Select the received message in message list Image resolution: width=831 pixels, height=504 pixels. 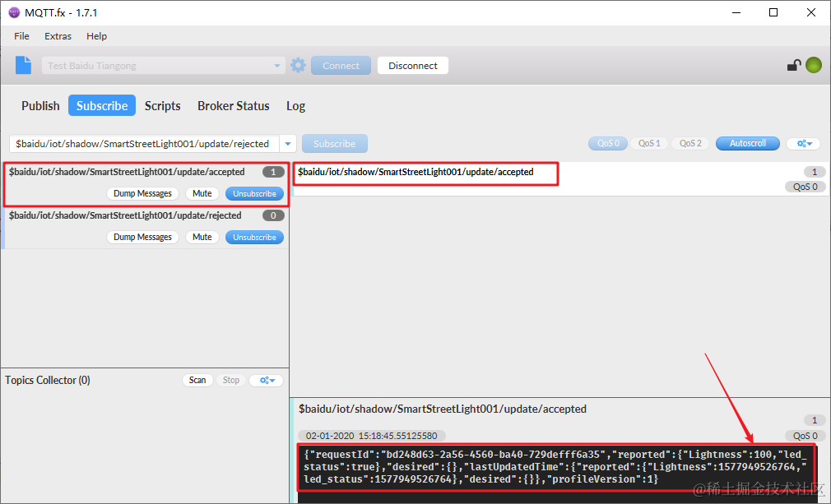[x=560, y=179]
